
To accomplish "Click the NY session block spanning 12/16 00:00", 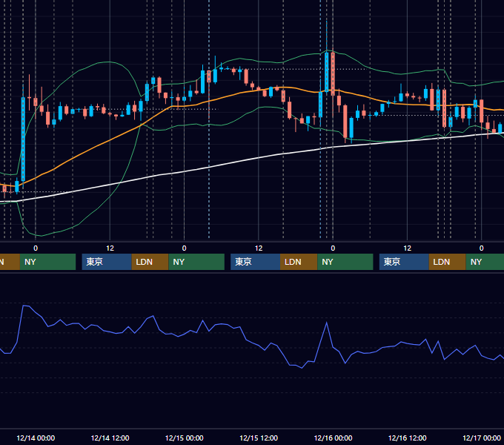I will click(x=345, y=262).
